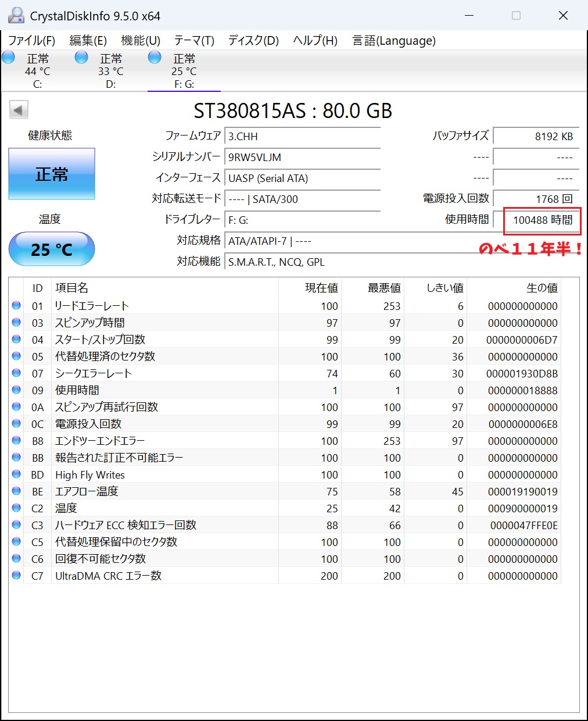Click the 正常 health status button
Image resolution: width=588 pixels, height=721 pixels.
click(x=51, y=173)
